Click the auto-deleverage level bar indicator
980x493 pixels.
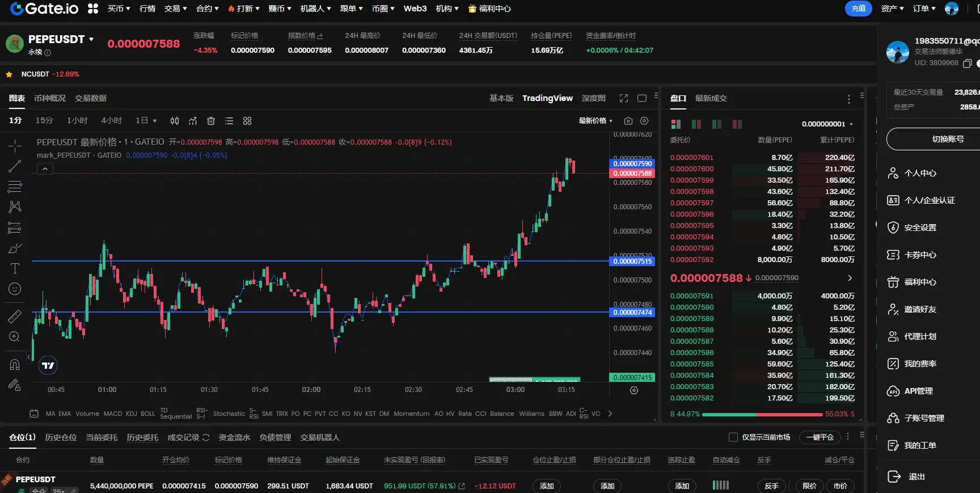pyautogui.click(x=720, y=485)
